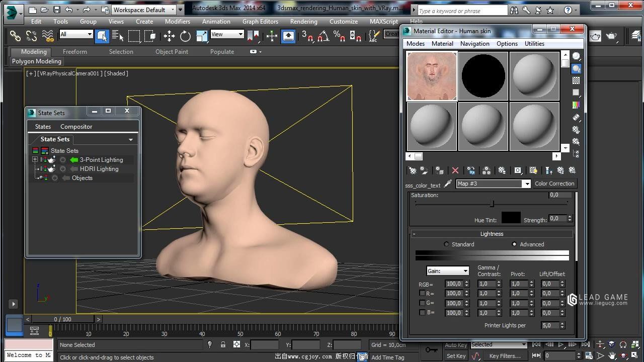Click Go to Parent icon
This screenshot has height=362, width=644.
(560, 170)
